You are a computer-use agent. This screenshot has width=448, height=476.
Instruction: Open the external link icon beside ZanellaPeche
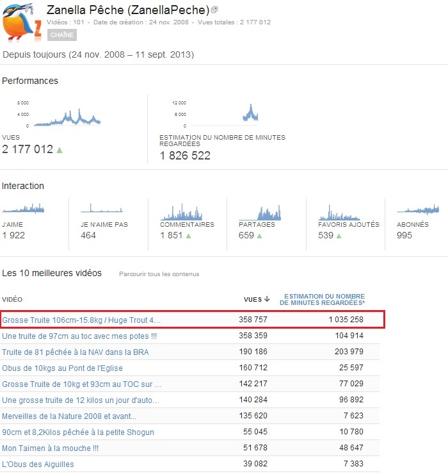214,10
